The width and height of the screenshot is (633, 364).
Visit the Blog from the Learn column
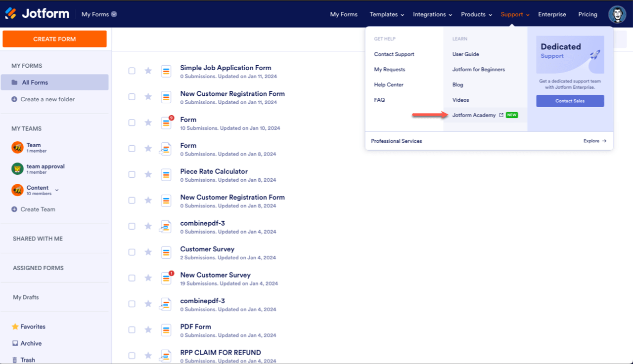coord(458,85)
